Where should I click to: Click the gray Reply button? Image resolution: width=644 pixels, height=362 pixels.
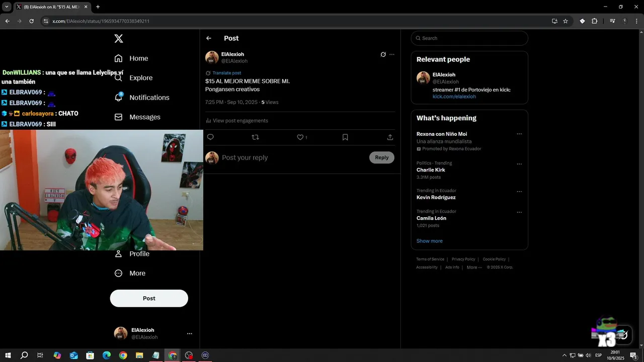pyautogui.click(x=382, y=157)
